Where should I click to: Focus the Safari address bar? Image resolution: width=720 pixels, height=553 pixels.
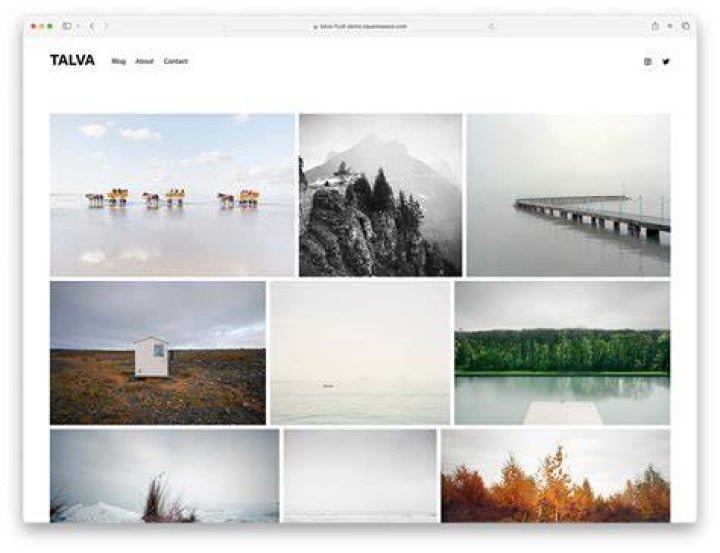click(x=360, y=27)
